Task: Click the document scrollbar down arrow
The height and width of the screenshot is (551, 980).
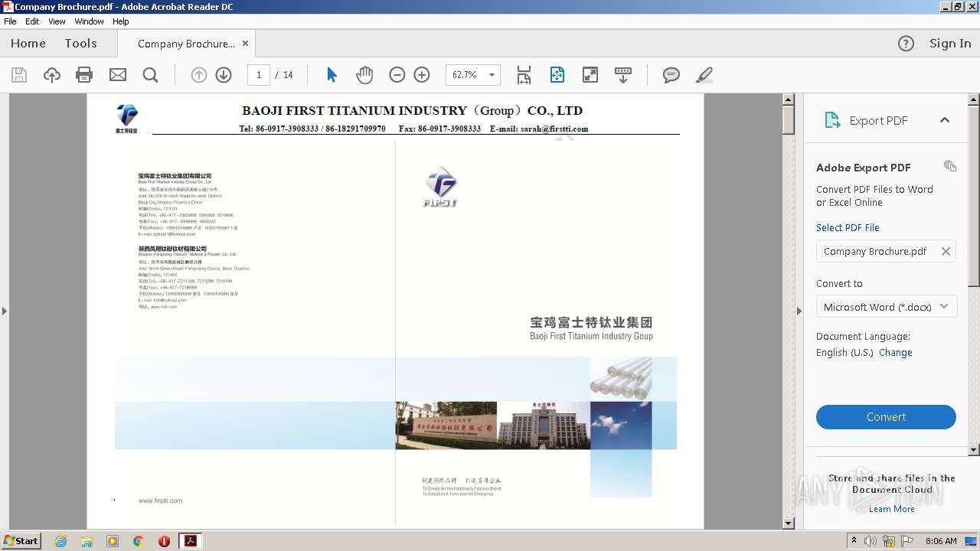Action: pos(789,523)
